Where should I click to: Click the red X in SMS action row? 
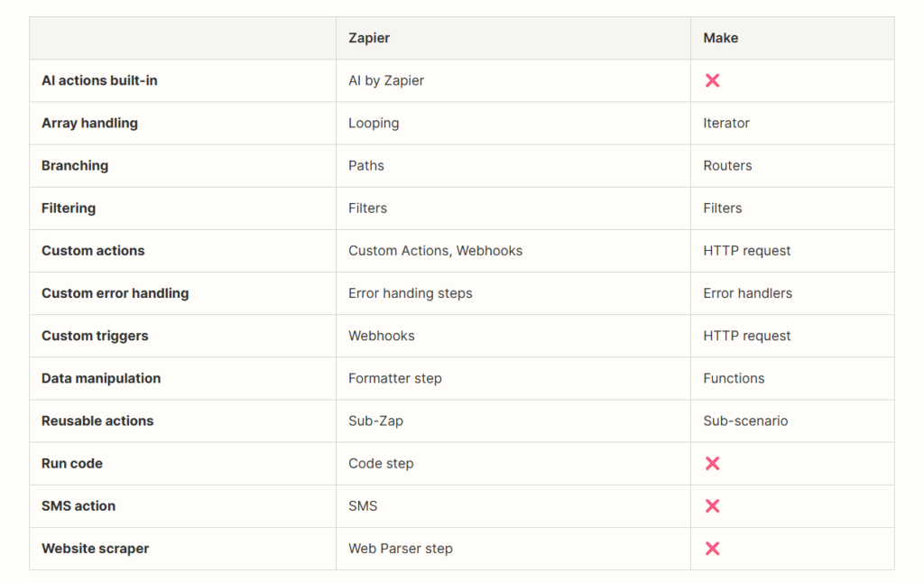coord(713,505)
